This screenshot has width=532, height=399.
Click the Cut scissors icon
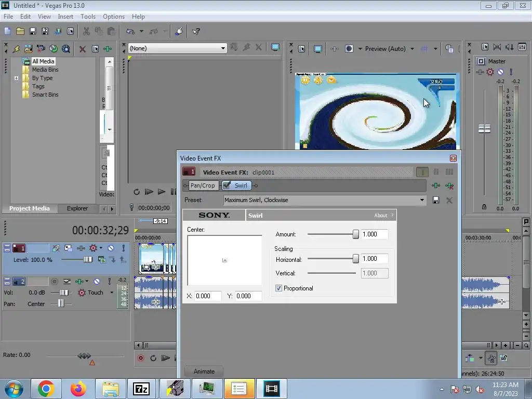pos(86,31)
